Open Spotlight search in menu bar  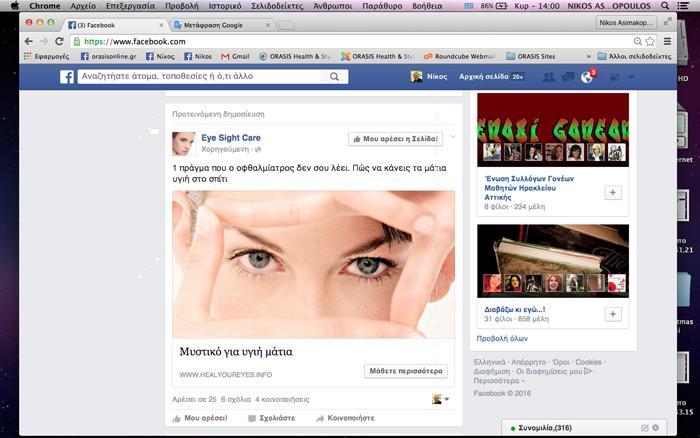[x=665, y=6]
